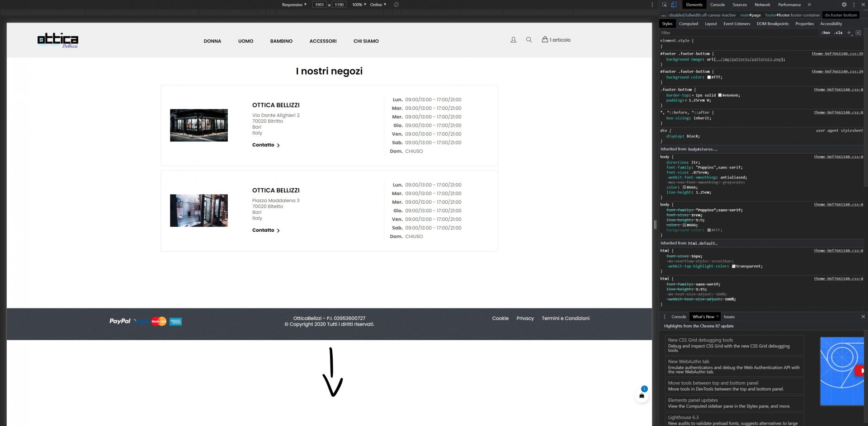This screenshot has width=868, height=426.
Task: Switch to the Console tab
Action: [x=717, y=5]
